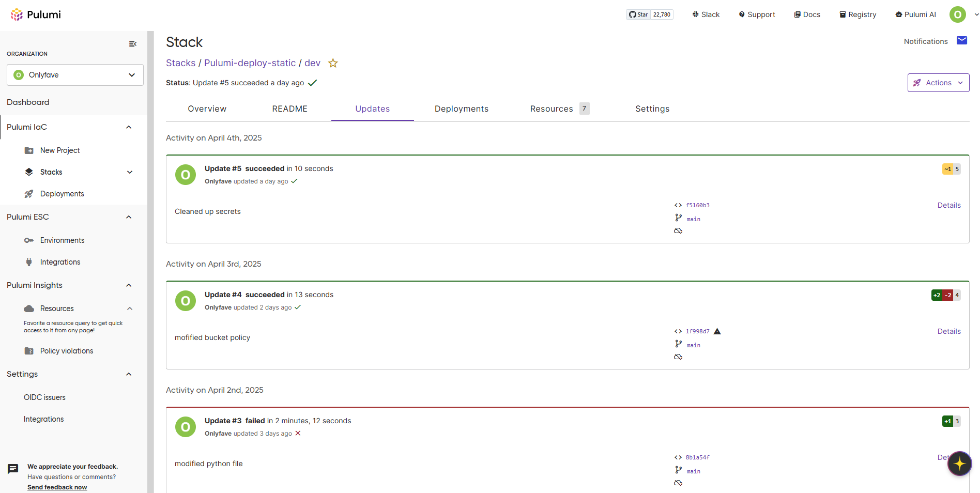The height and width of the screenshot is (493, 980).
Task: Open the Registry link
Action: pos(858,14)
